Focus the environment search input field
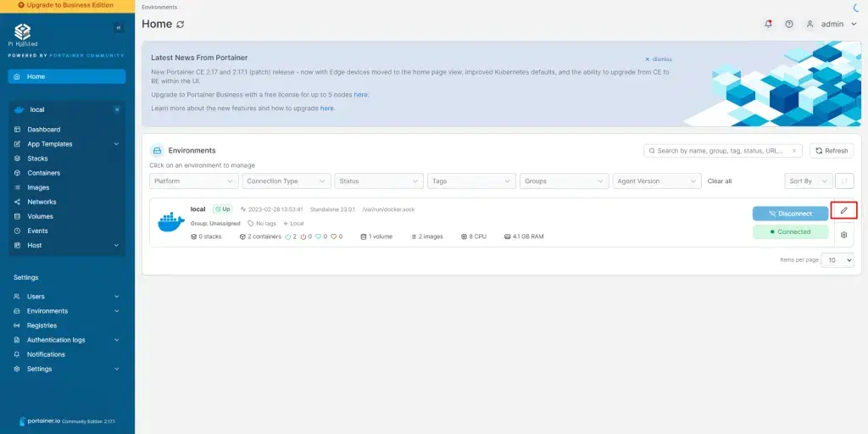The width and height of the screenshot is (868, 434). click(722, 151)
